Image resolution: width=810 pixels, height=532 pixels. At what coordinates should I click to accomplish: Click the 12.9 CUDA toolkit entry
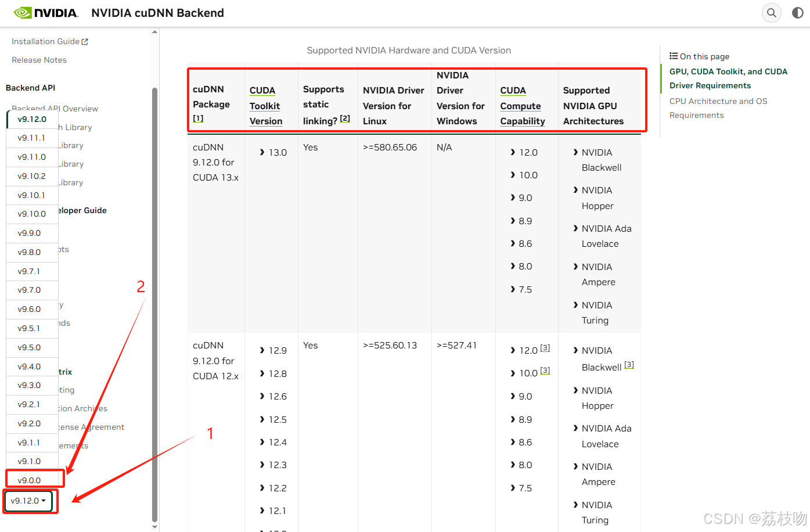pos(278,350)
